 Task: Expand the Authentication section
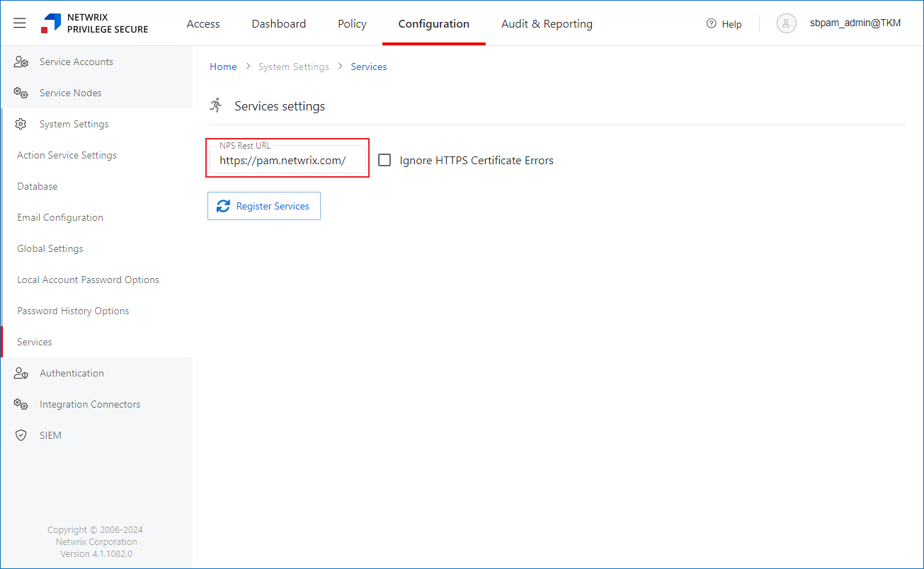pos(72,373)
